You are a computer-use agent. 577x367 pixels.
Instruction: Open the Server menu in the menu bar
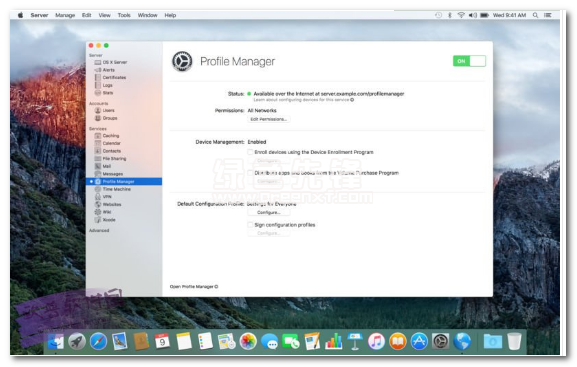point(39,15)
